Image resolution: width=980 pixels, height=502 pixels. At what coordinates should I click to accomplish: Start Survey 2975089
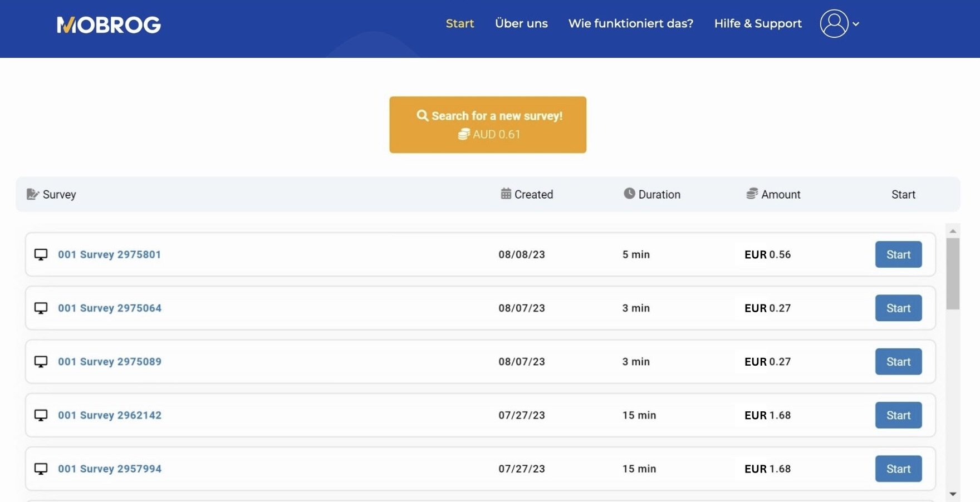[x=898, y=362]
